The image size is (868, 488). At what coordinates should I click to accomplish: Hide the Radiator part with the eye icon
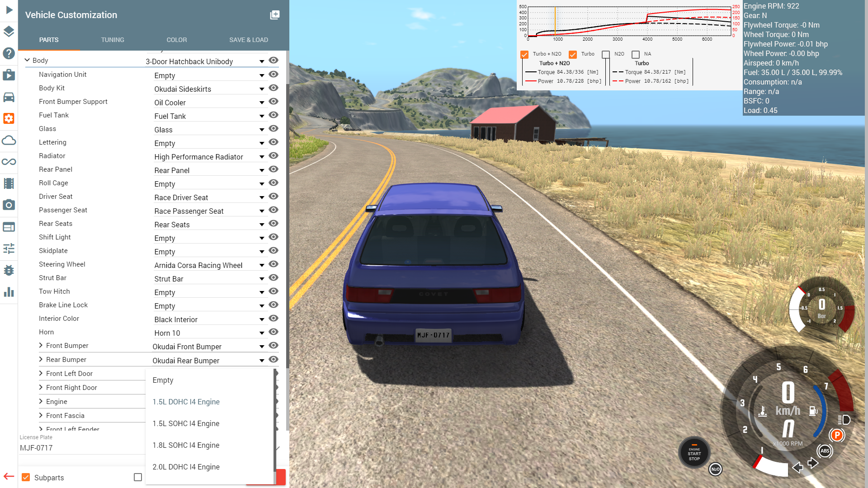[273, 155]
